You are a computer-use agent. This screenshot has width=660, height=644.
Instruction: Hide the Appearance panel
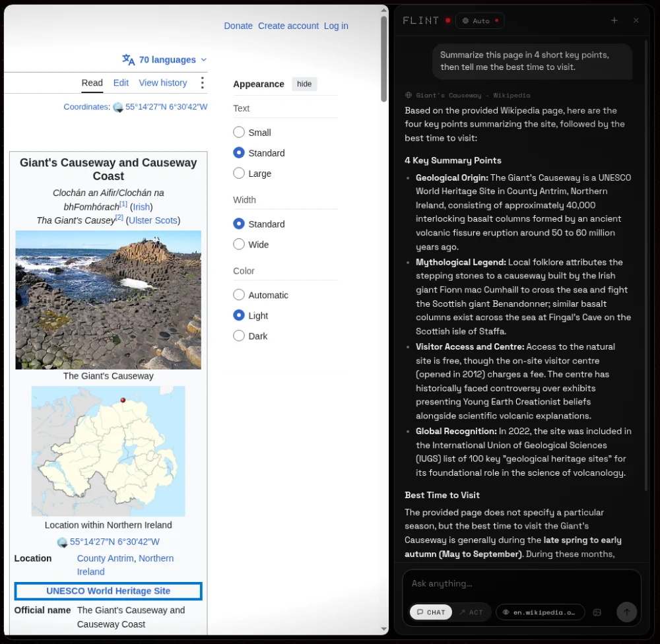click(x=304, y=84)
